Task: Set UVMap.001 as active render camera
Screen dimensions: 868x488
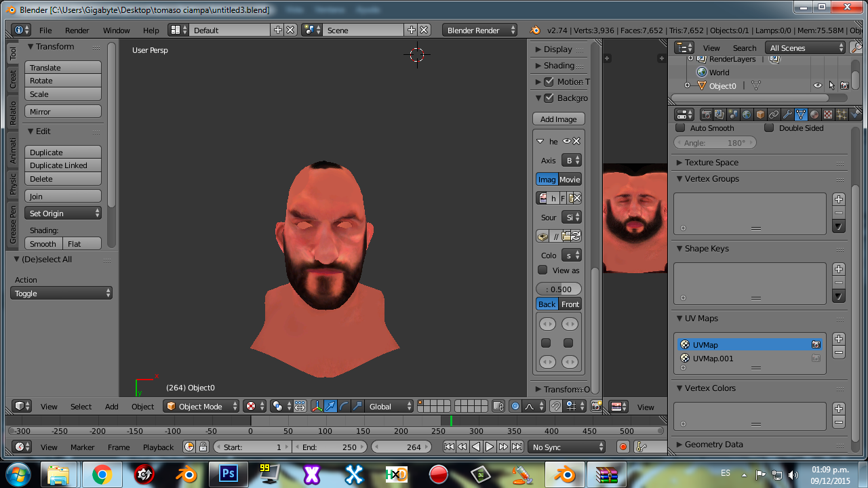Action: click(x=816, y=359)
